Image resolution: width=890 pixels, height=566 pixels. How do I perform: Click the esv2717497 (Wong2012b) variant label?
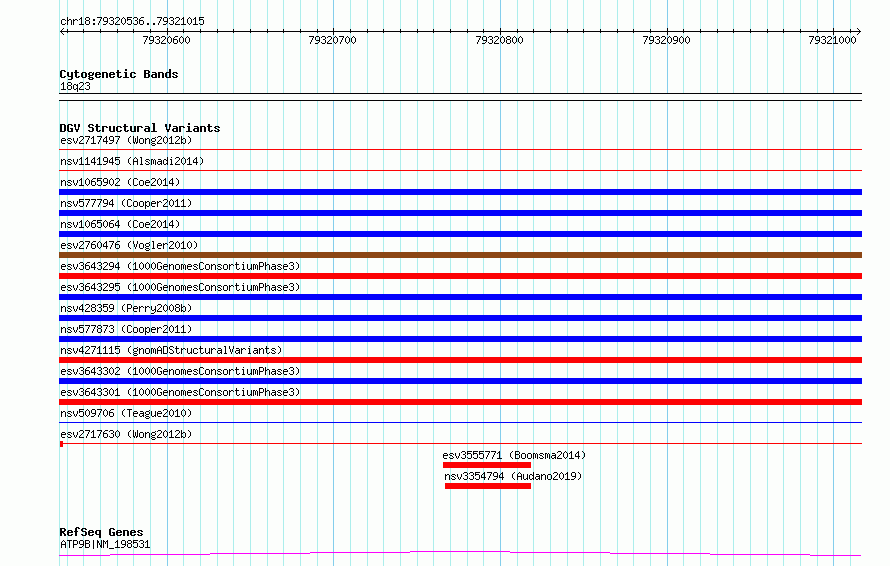pyautogui.click(x=126, y=140)
